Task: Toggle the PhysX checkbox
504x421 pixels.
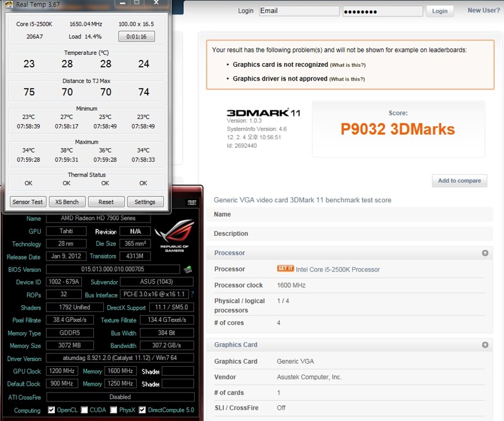Action: pyautogui.click(x=113, y=410)
